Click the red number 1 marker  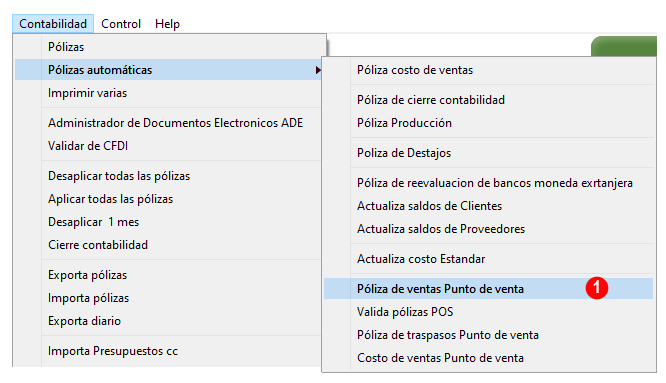click(597, 288)
